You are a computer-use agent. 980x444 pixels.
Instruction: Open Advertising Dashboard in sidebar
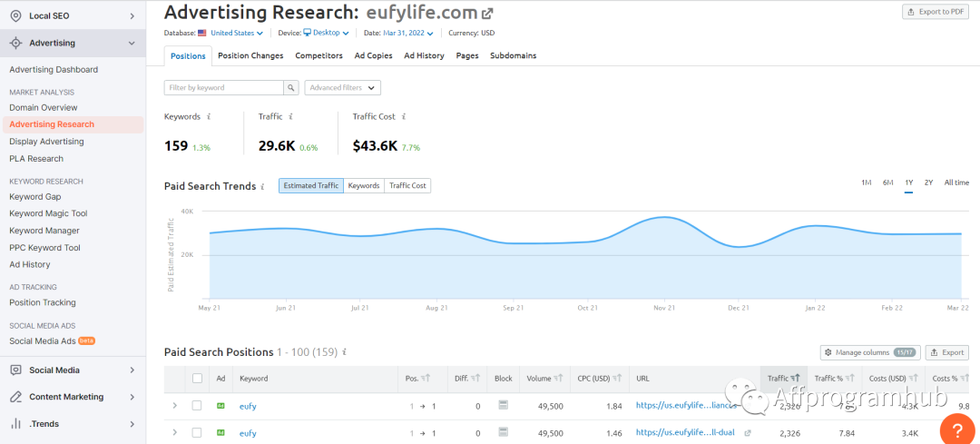coord(54,69)
